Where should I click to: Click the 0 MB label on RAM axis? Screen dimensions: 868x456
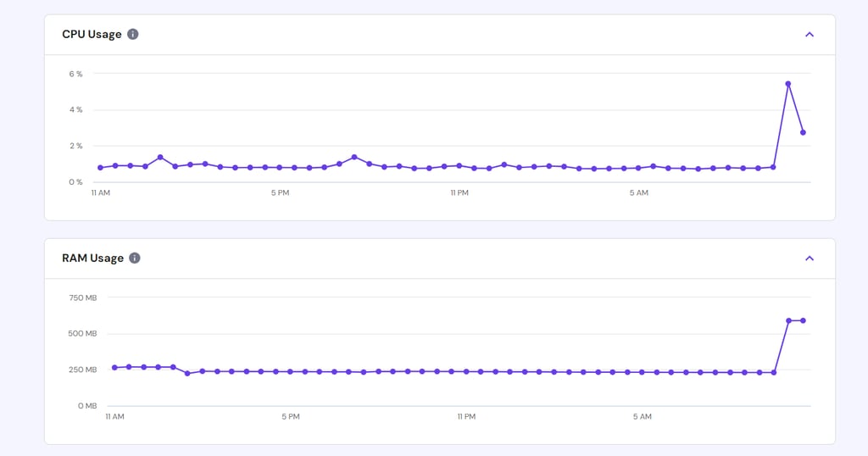[x=87, y=406]
